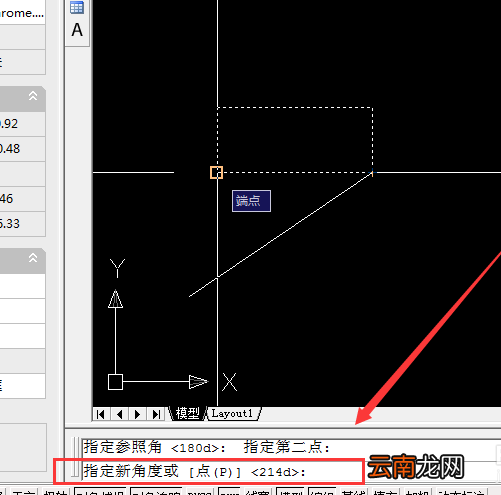Select the multiline text A tool
501x495 pixels.
(x=77, y=30)
